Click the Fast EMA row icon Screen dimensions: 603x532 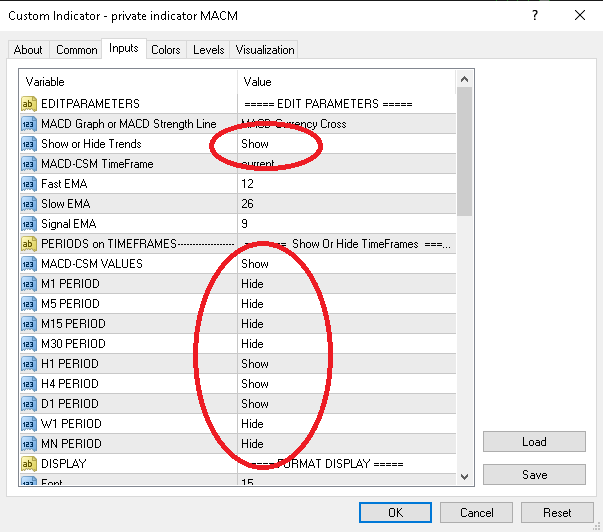tap(29, 184)
